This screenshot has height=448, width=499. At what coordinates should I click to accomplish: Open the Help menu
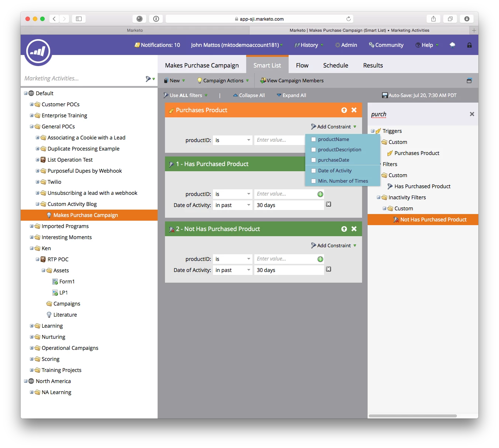(x=427, y=45)
